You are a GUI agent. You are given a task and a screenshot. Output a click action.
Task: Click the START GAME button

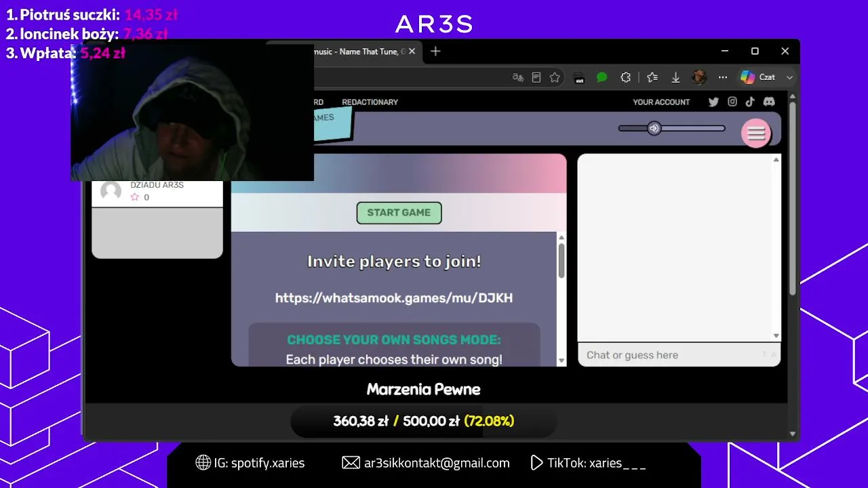click(x=399, y=213)
